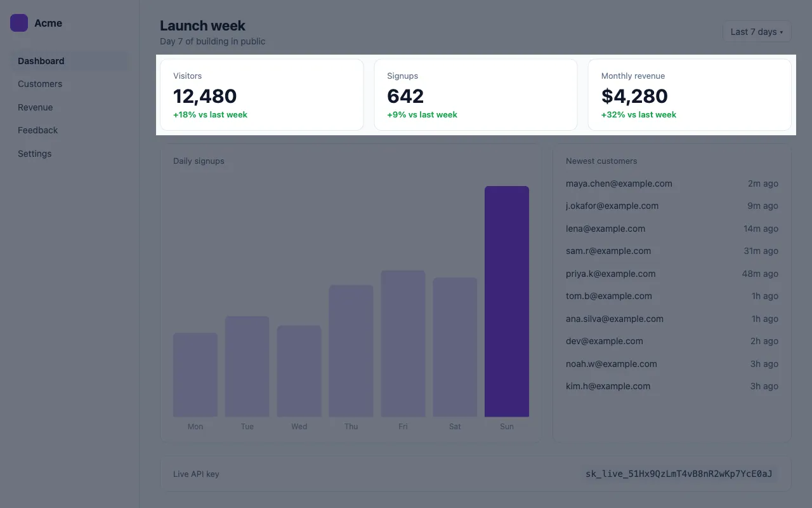The width and height of the screenshot is (812, 508).
Task: Click noah.w@example.com customer entry
Action: [x=672, y=364]
